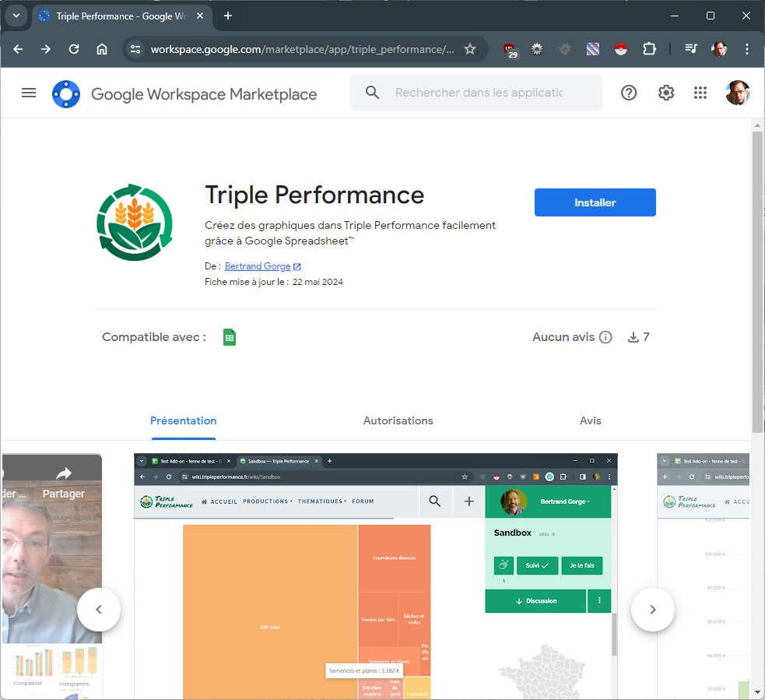Open the Bertrand Gorge developer link

(258, 266)
